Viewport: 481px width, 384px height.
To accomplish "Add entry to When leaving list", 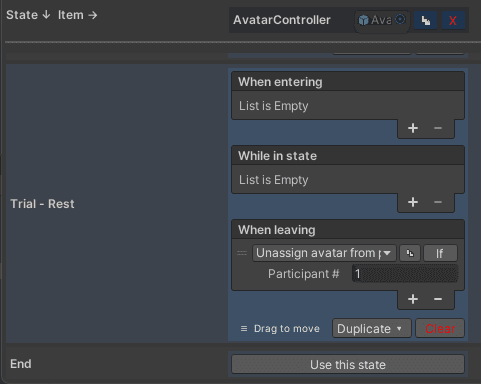I will pyautogui.click(x=413, y=299).
